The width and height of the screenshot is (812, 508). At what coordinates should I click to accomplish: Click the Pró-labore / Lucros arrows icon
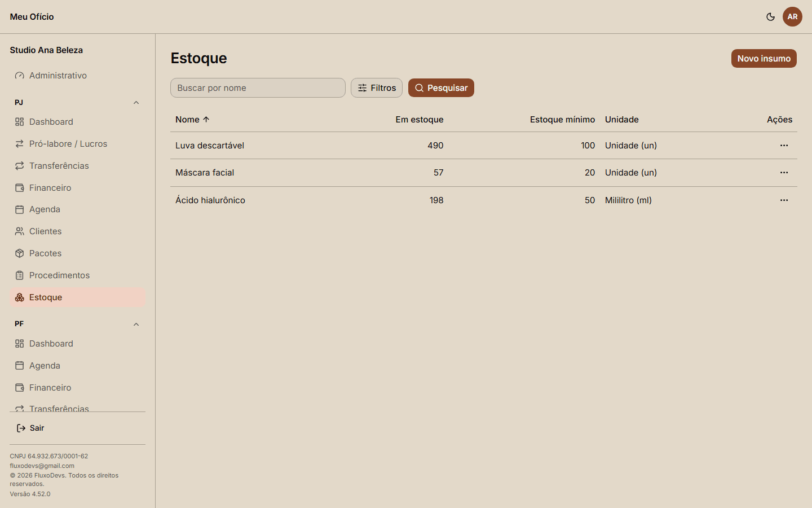(20, 144)
